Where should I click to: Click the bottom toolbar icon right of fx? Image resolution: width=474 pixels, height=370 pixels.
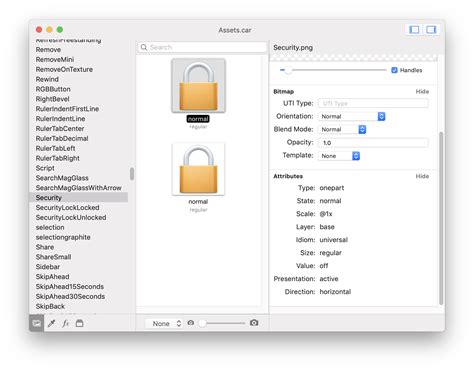click(x=79, y=323)
